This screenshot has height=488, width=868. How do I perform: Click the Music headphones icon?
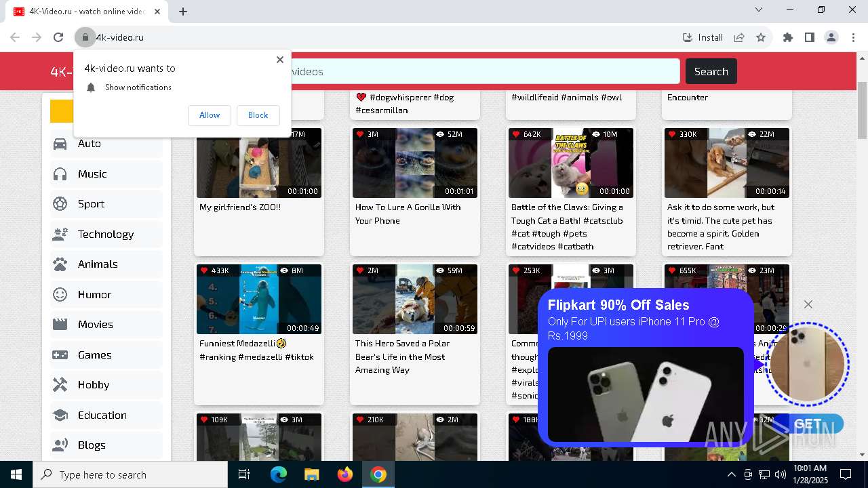coord(60,174)
